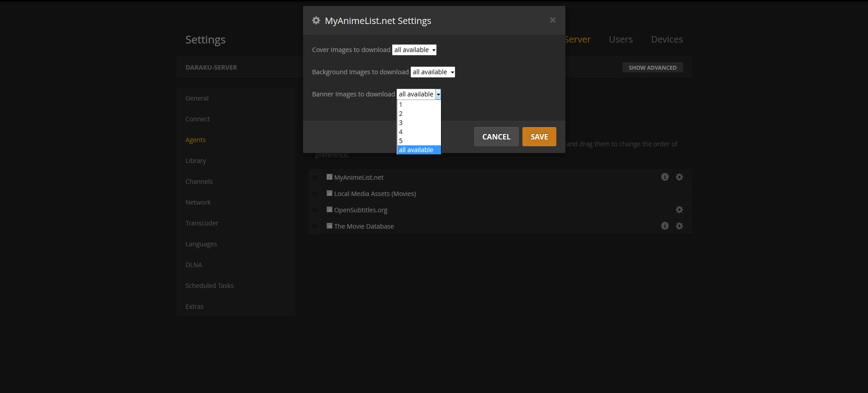The width and height of the screenshot is (868, 393).
Task: Open Scheduled Tasks settings section
Action: tap(236, 286)
